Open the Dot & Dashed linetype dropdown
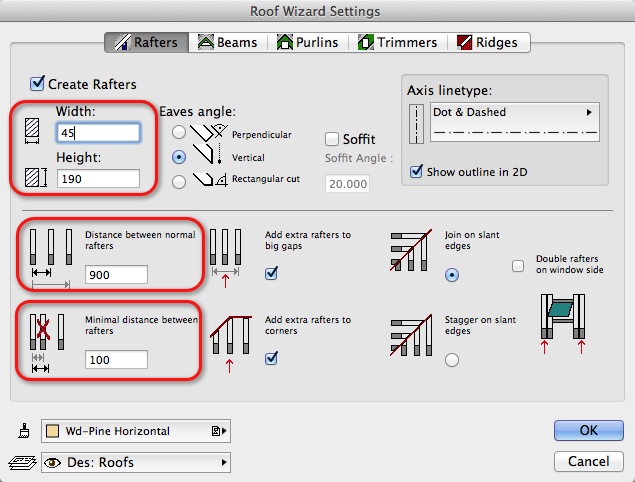Screen dimensions: 635x482 (515, 122)
